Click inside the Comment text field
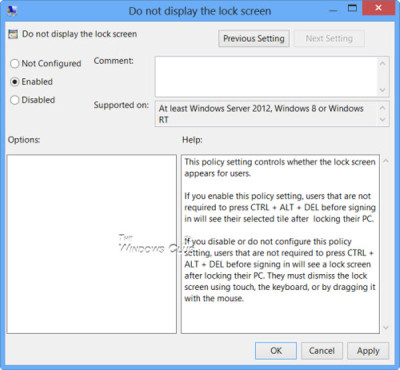 pyautogui.click(x=267, y=77)
